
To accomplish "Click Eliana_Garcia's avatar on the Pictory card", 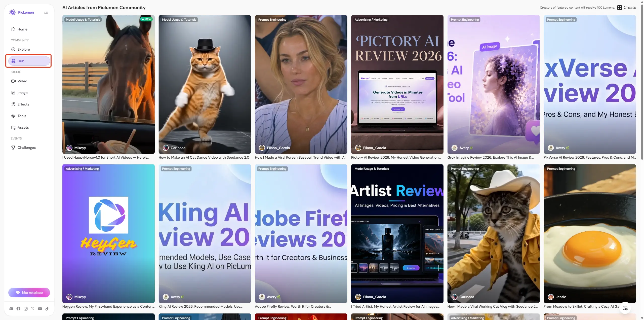I will pos(358,148).
